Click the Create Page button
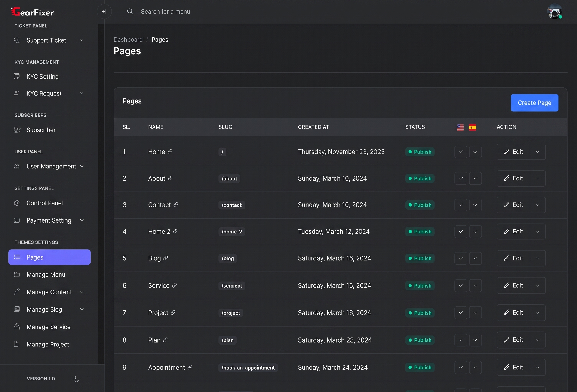The width and height of the screenshot is (577, 392). pyautogui.click(x=534, y=103)
